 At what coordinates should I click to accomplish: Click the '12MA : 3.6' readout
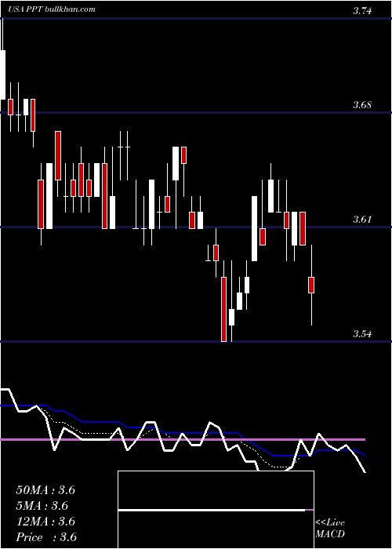45,522
